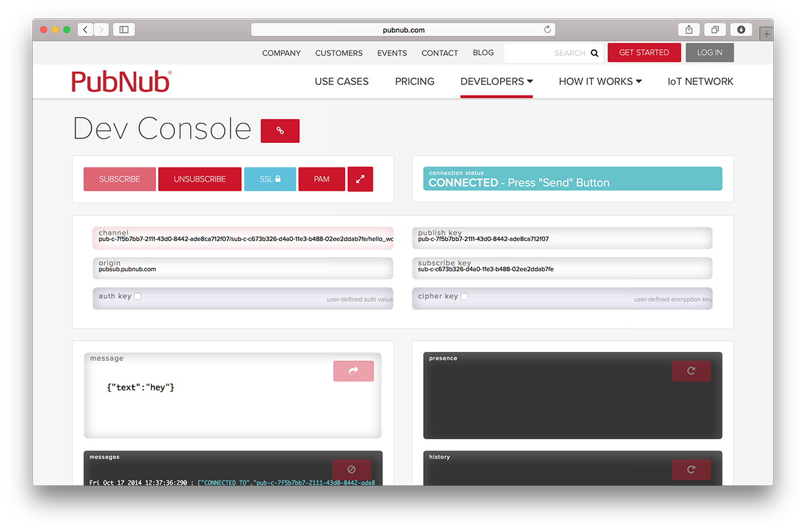Viewport: 806px width, 532px height.
Task: Go to the IoT NETWORK section
Action: 700,81
